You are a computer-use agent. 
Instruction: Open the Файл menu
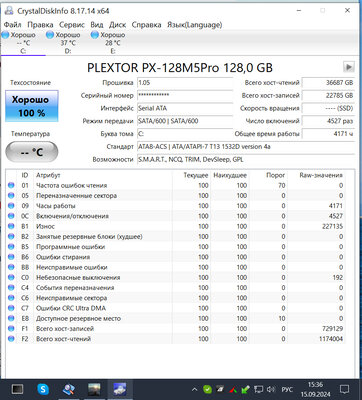point(13,25)
